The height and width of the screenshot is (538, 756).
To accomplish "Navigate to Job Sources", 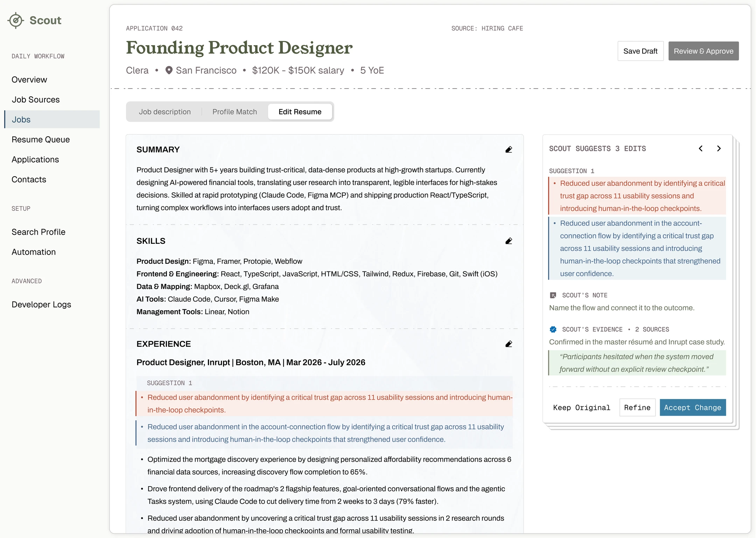I will pyautogui.click(x=36, y=99).
